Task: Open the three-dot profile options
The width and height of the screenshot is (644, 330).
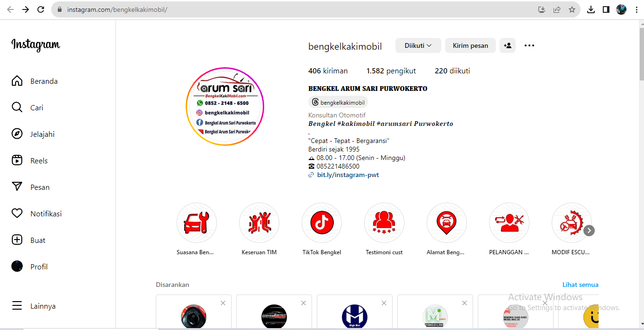Action: pyautogui.click(x=529, y=45)
